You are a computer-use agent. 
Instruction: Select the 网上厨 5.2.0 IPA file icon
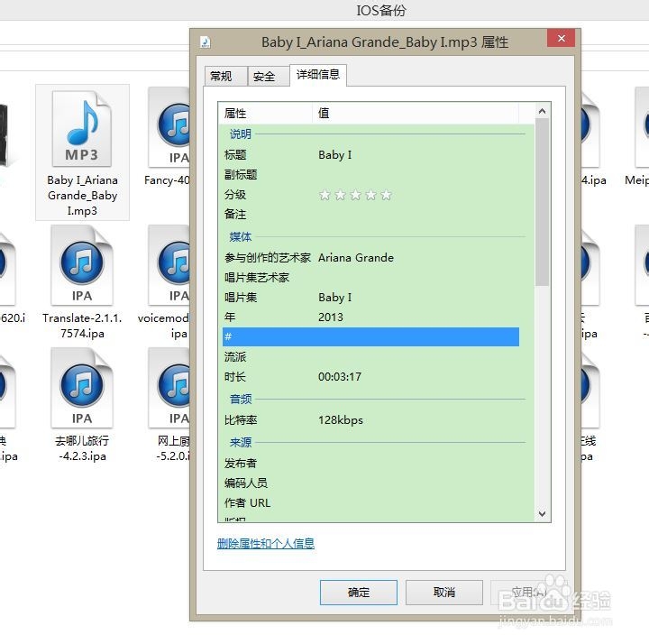[x=169, y=388]
